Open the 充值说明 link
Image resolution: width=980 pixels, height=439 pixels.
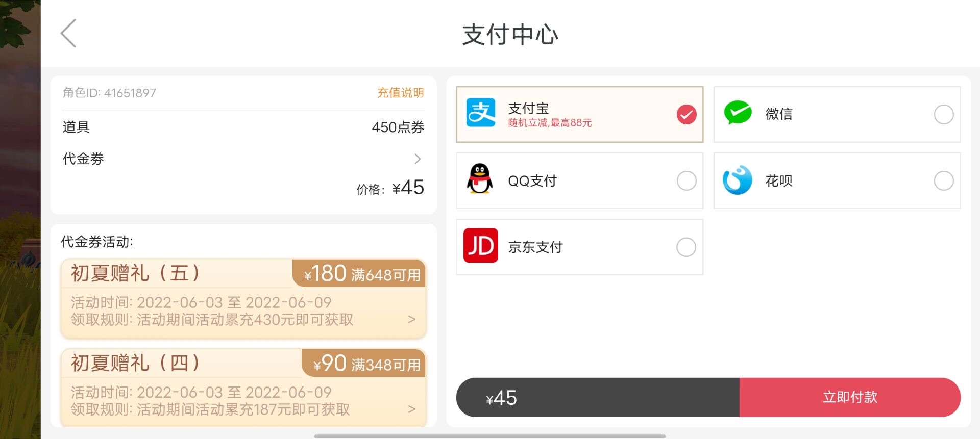pyautogui.click(x=401, y=93)
